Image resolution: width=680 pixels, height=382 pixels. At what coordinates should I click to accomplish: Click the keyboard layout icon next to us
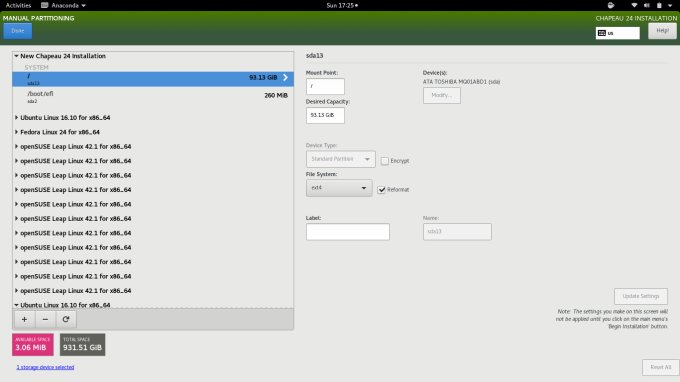pyautogui.click(x=602, y=33)
